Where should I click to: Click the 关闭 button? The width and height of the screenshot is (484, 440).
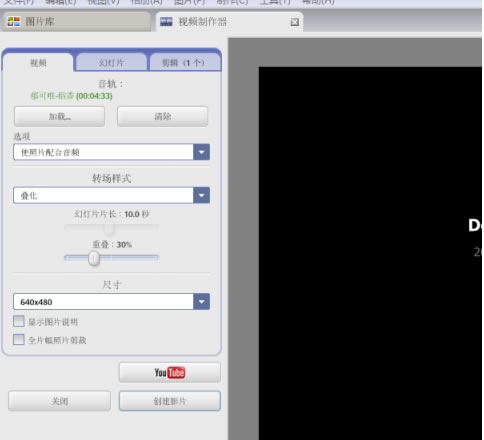(59, 401)
